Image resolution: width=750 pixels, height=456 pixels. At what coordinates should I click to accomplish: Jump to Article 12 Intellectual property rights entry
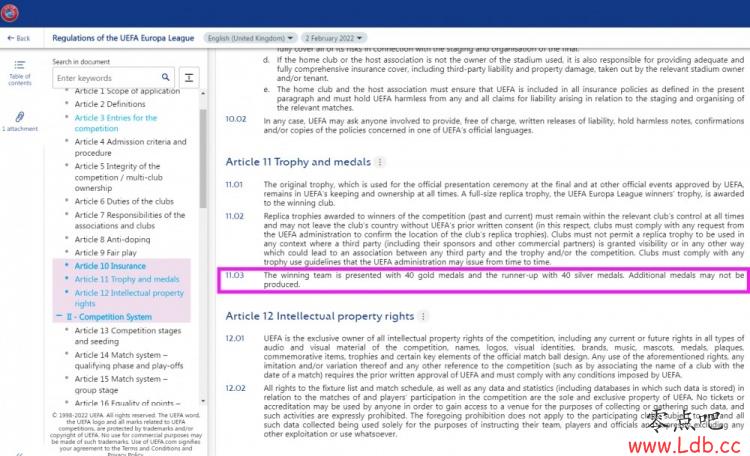click(x=129, y=298)
